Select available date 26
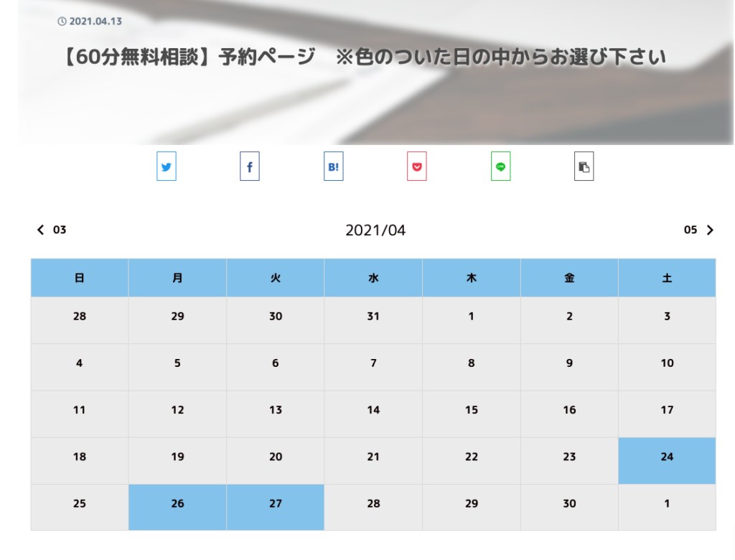The width and height of the screenshot is (735, 560). [x=177, y=508]
